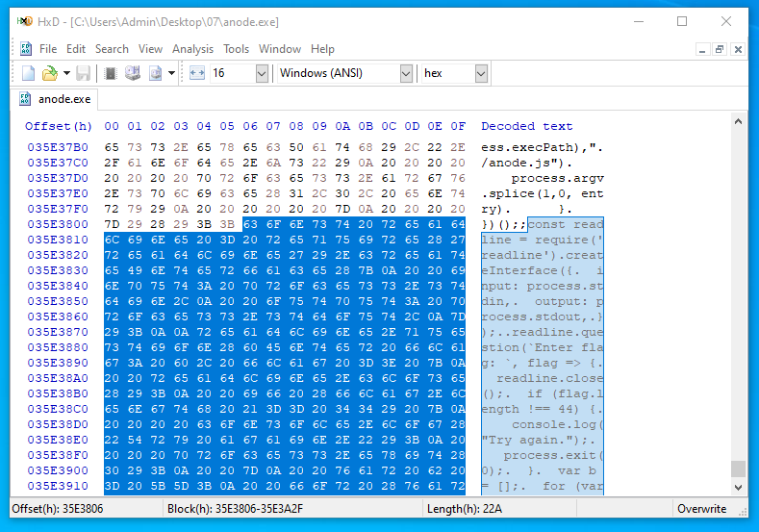Image resolution: width=759 pixels, height=532 pixels.
Task: Open the Windows (ANSI) charset dropdown
Action: click(x=406, y=73)
